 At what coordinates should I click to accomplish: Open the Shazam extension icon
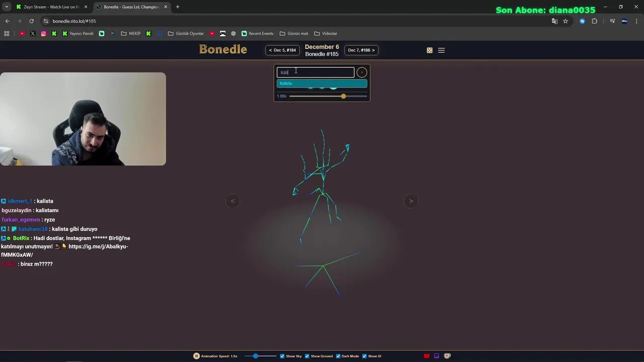coord(582,21)
